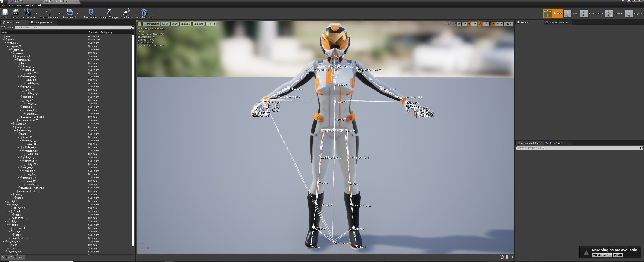This screenshot has height=262, width=644.
Task: Click the Browse toolbar icon
Action: (x=15, y=12)
